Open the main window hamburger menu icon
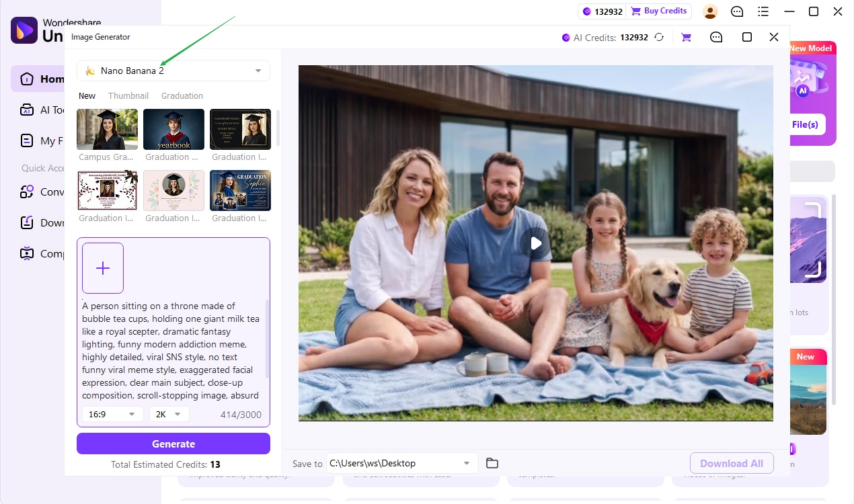Viewport: 854px width, 504px height. pyautogui.click(x=763, y=11)
